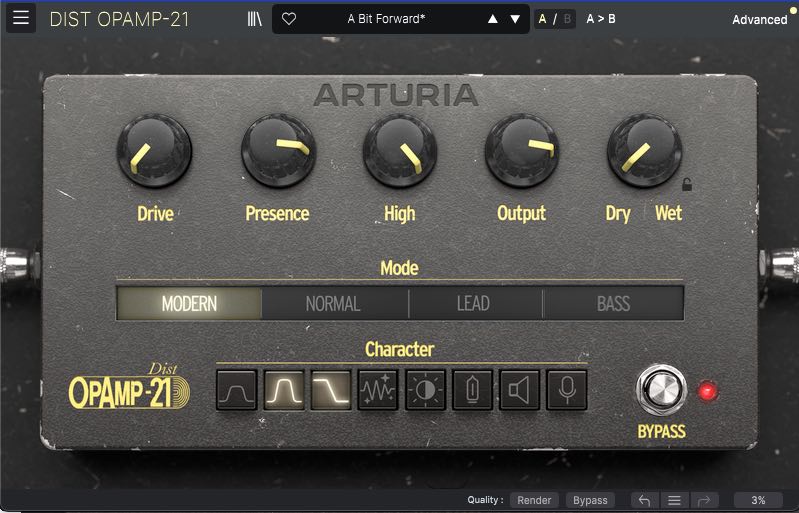
Task: Undo the last change
Action: (645, 500)
